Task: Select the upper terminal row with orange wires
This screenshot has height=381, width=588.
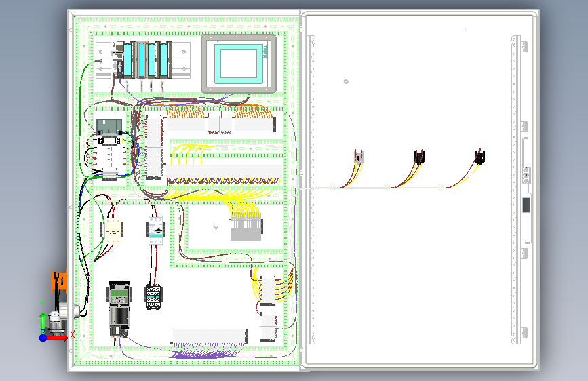Action: point(221,124)
